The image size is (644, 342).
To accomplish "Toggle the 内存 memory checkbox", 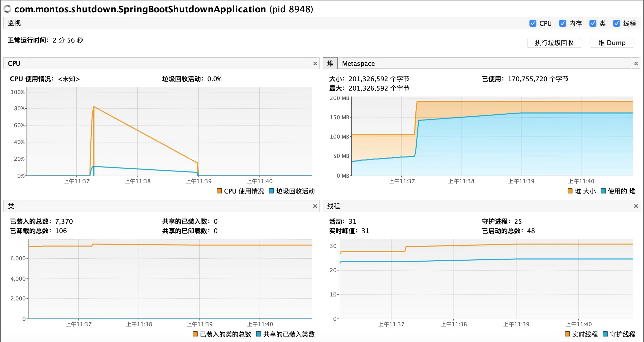I will [x=562, y=24].
